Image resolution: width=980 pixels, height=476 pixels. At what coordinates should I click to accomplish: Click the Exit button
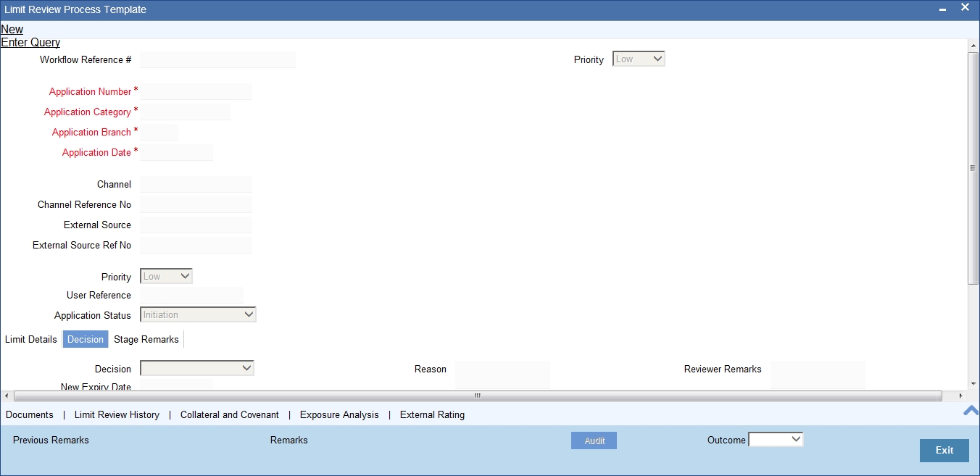click(x=944, y=450)
